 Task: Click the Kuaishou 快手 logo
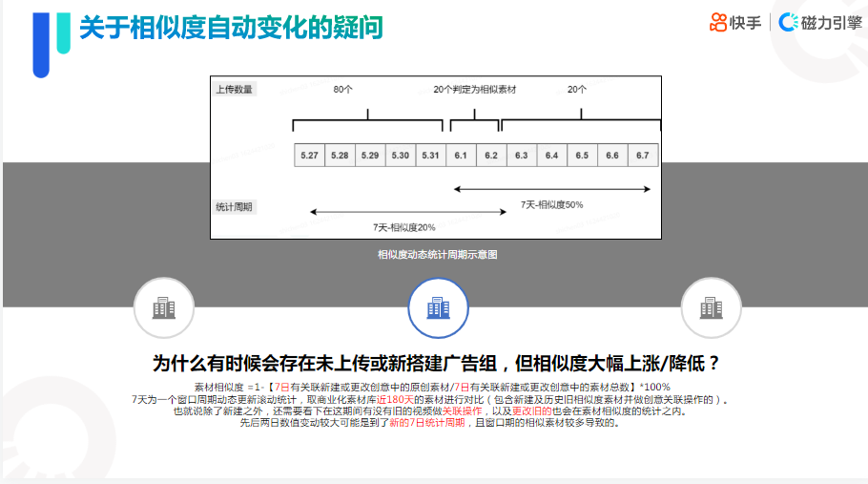[735, 23]
